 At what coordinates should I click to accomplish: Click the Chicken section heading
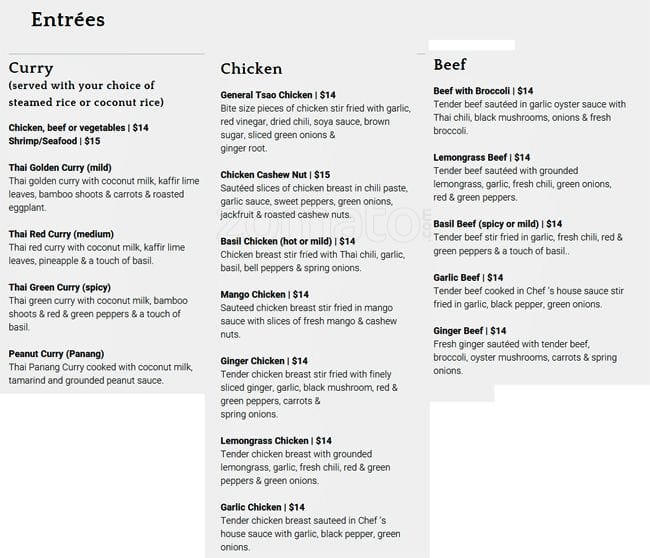tap(251, 69)
